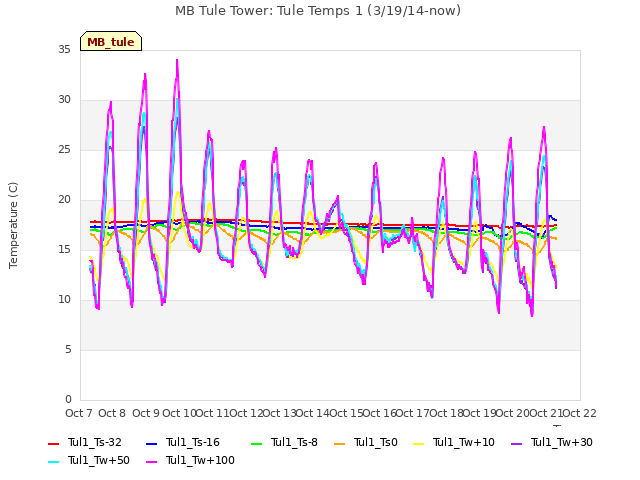640x480 pixels.
Task: Click the 10 y-axis tick label
Action: tap(64, 300)
